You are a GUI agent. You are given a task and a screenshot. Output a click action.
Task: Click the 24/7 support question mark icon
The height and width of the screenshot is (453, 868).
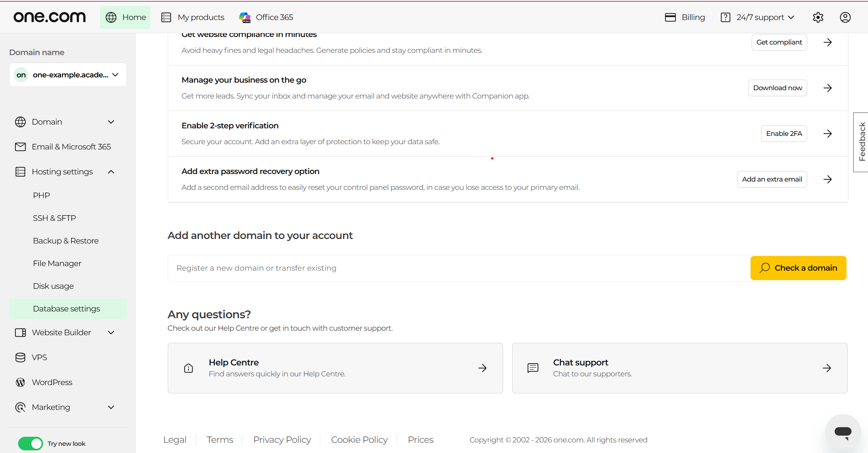click(725, 17)
